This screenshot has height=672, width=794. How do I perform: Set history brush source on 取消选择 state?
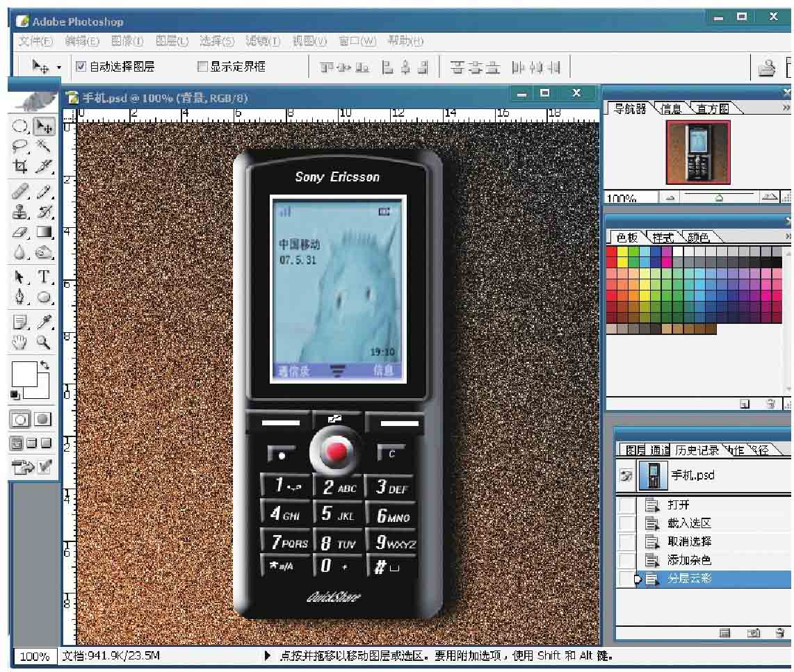(627, 541)
